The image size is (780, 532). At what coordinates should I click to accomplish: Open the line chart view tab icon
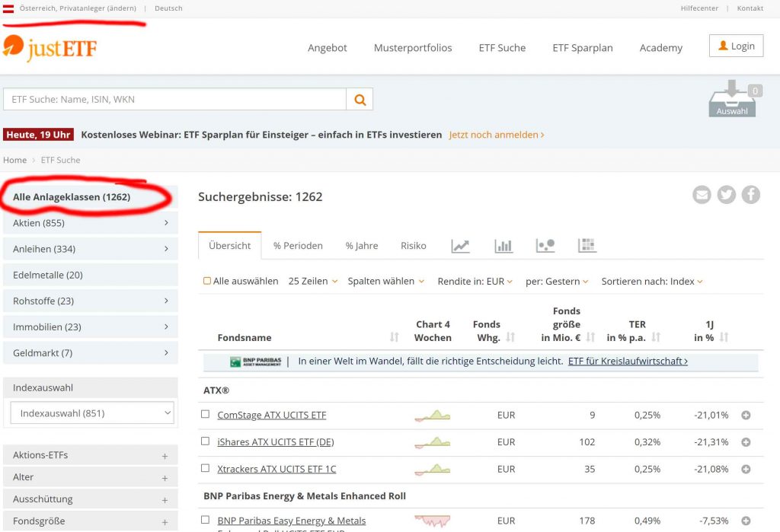460,246
